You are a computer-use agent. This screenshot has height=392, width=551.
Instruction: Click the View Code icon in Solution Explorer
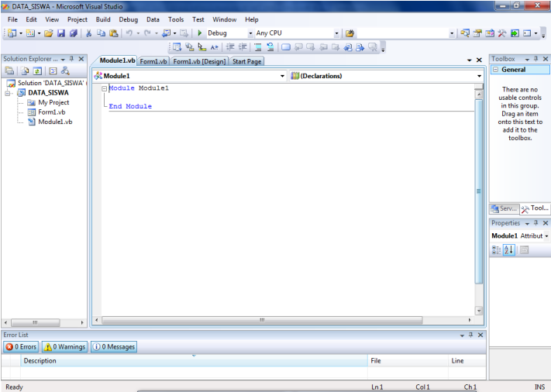[x=53, y=71]
